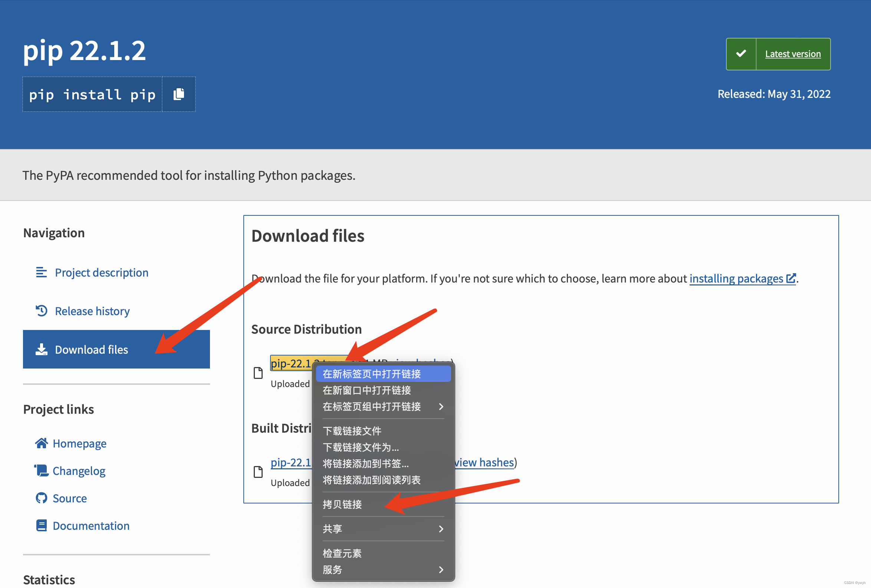Click the GitHub Source icon
This screenshot has height=588, width=871.
click(x=41, y=498)
